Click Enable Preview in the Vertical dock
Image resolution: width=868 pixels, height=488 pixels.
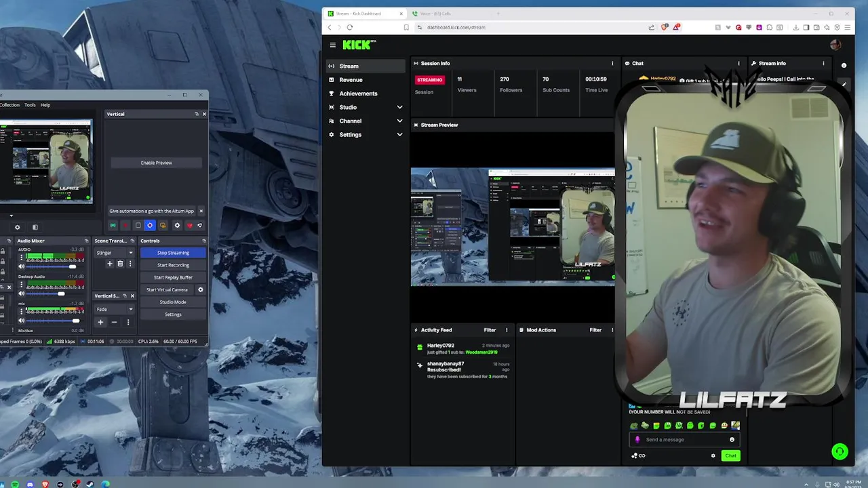156,163
